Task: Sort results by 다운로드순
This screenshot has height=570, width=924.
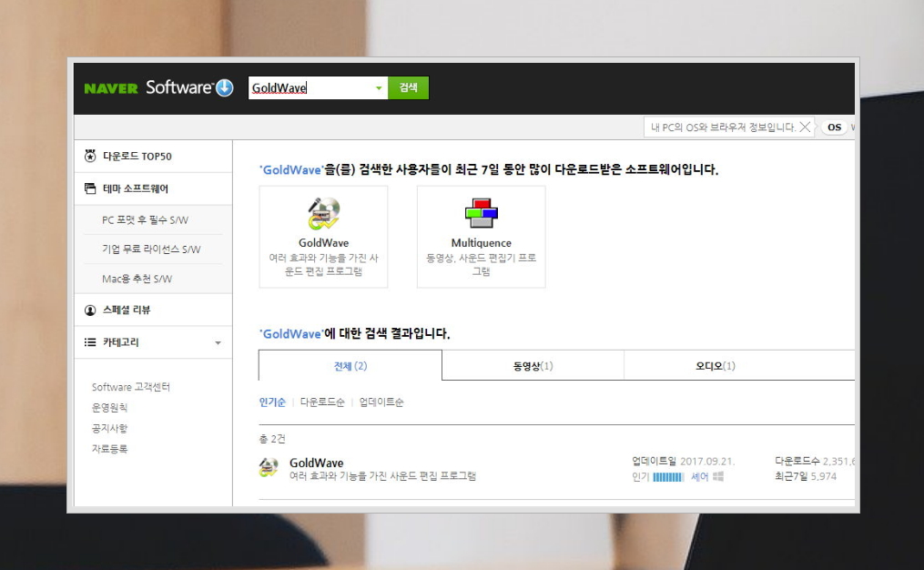Action: [322, 402]
